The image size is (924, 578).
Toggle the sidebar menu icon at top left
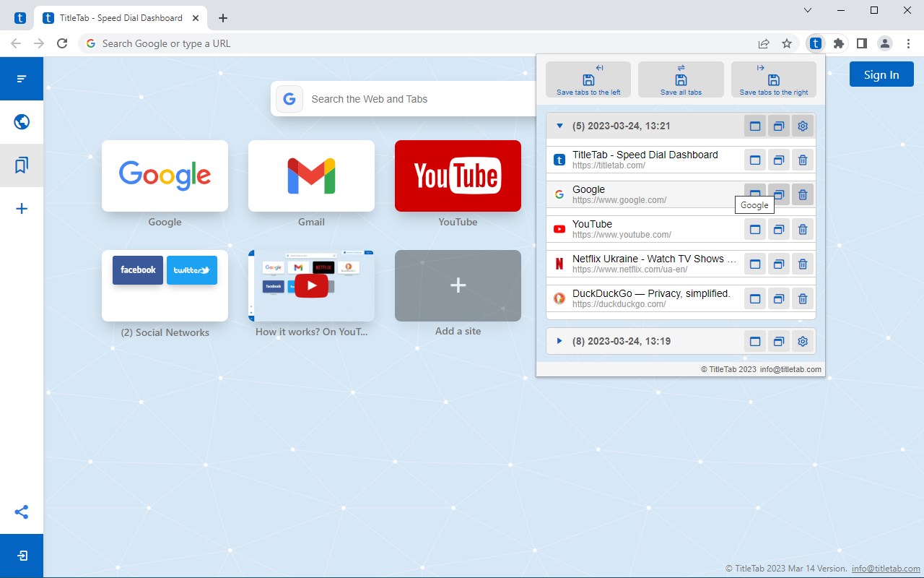click(x=22, y=78)
